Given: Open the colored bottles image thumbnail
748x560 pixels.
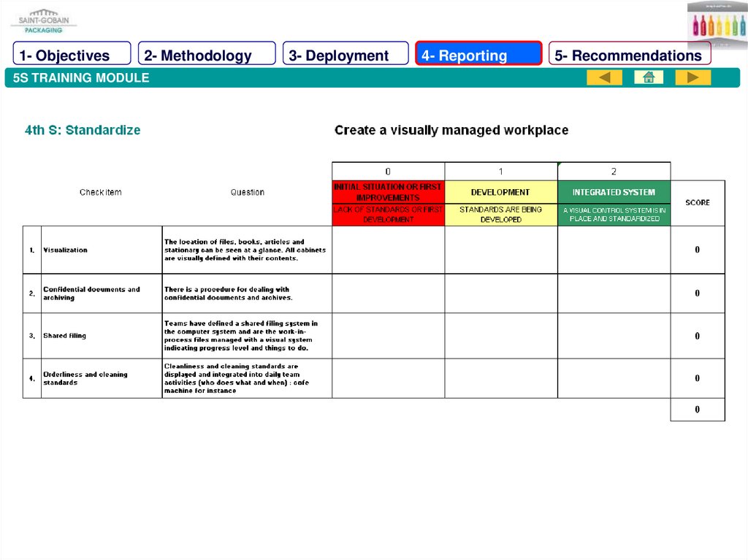Looking at the screenshot, I should [x=717, y=24].
